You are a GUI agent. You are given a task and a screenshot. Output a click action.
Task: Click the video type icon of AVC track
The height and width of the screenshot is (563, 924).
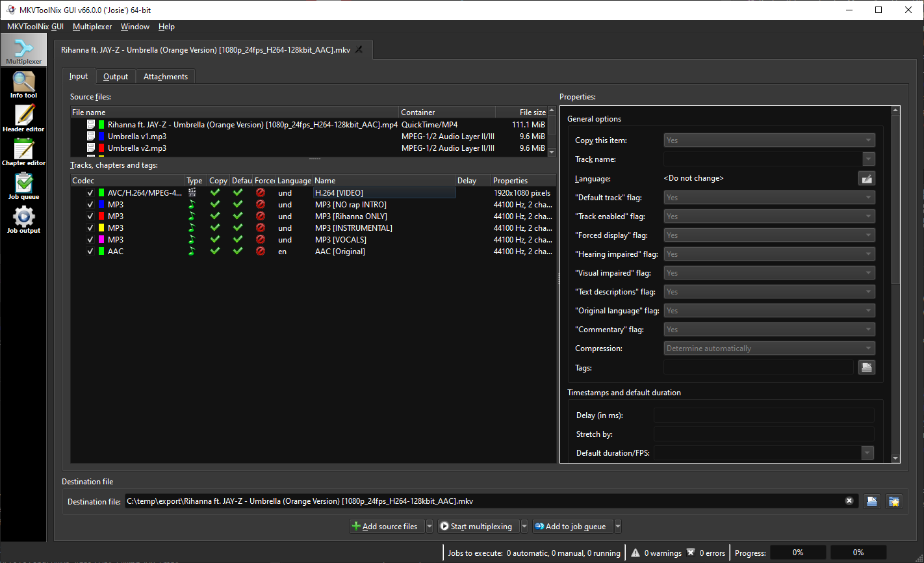192,192
